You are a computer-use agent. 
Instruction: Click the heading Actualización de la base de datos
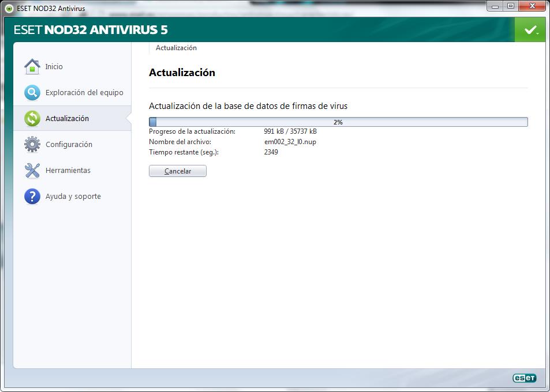248,106
